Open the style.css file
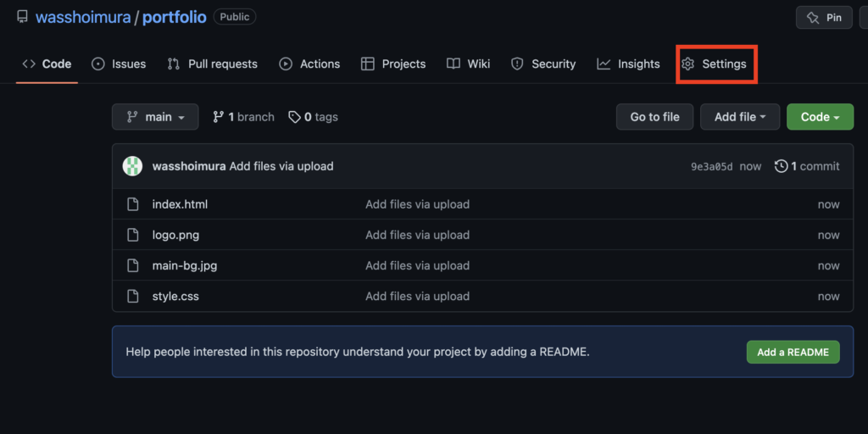 (175, 296)
